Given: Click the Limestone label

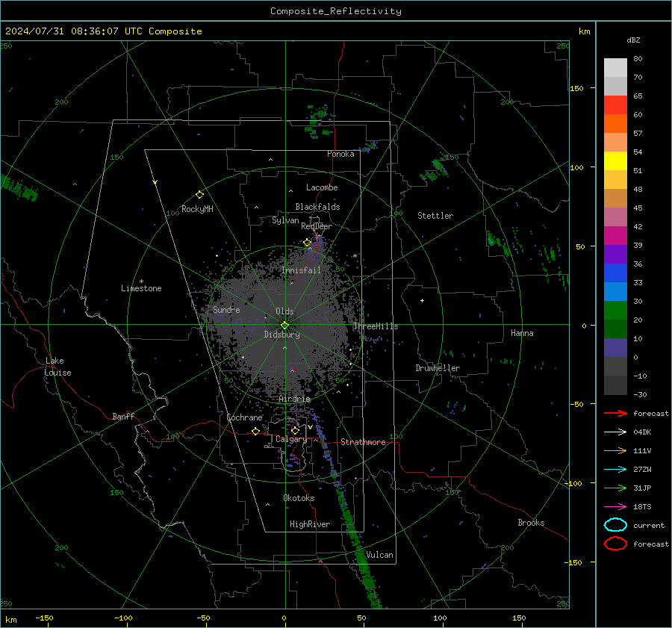Looking at the screenshot, I should tap(141, 288).
